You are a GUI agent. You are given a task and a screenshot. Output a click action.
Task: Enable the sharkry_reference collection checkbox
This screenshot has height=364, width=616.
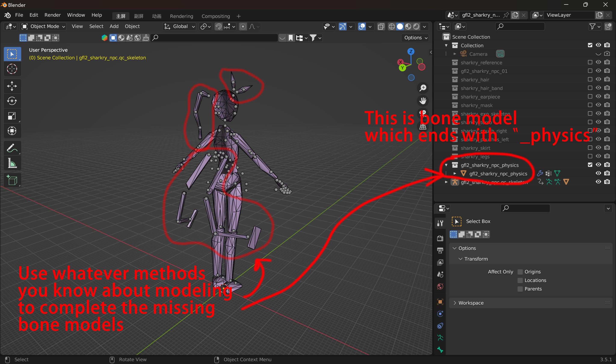pos(590,62)
